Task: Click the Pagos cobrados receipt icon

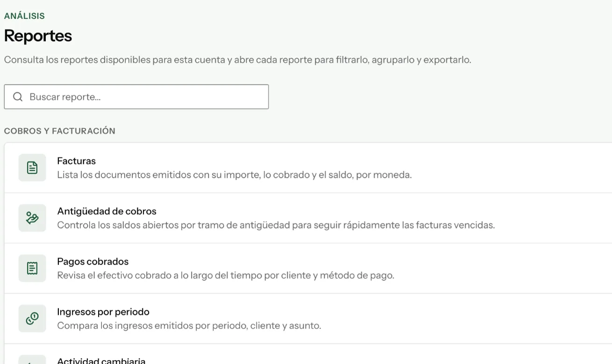Action: [x=32, y=268]
